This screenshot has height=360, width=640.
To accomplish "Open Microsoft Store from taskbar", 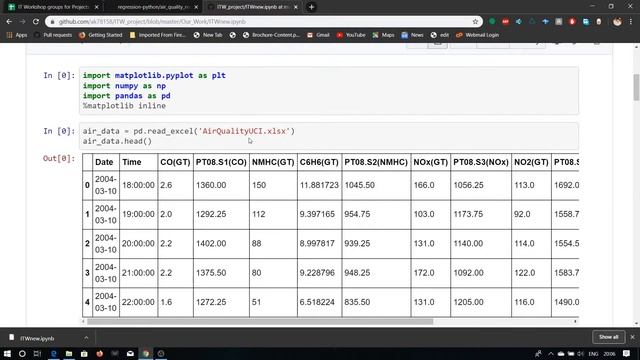I will click(x=84, y=353).
